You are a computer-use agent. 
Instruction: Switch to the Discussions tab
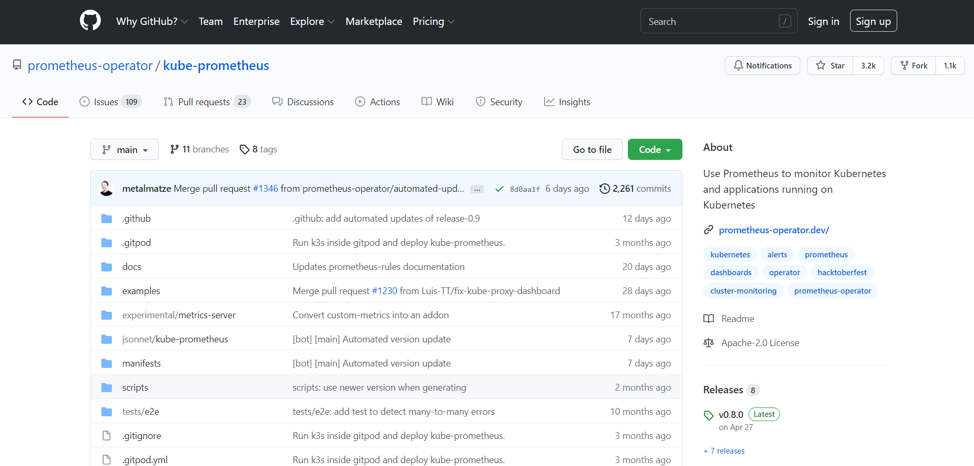click(303, 102)
